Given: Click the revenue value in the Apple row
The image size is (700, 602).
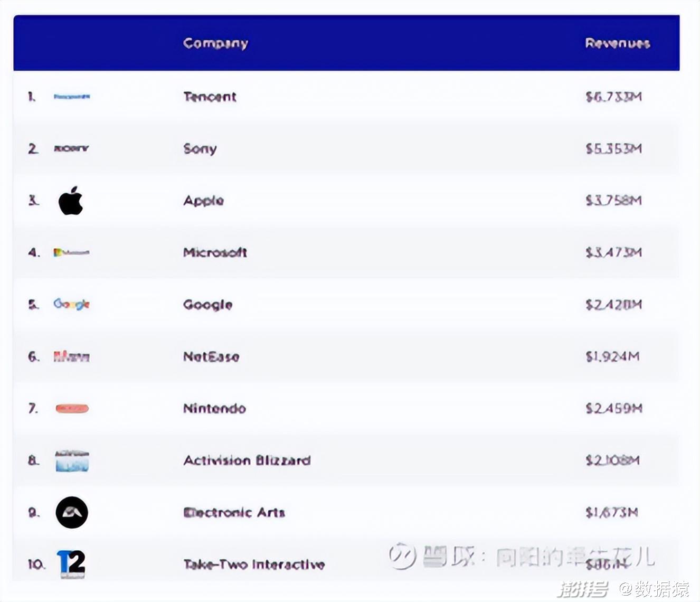Looking at the screenshot, I should (x=614, y=201).
